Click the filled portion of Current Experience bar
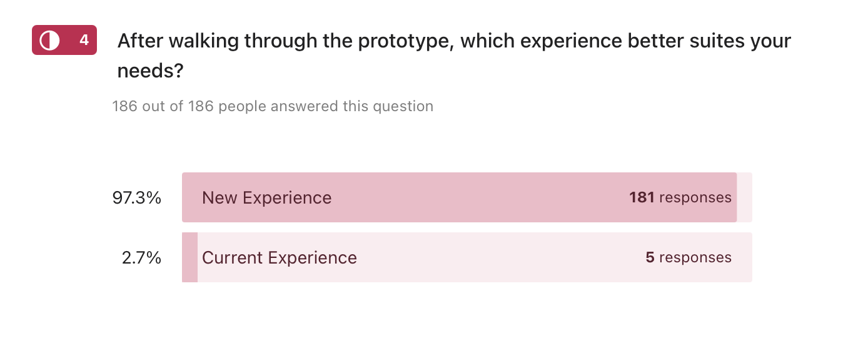Screen dimensions: 868x351 [x=189, y=258]
